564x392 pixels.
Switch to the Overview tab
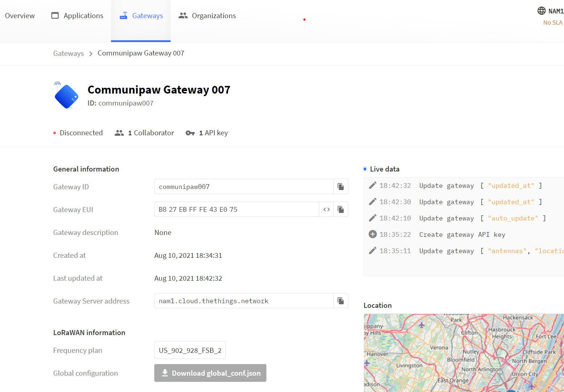(x=20, y=16)
